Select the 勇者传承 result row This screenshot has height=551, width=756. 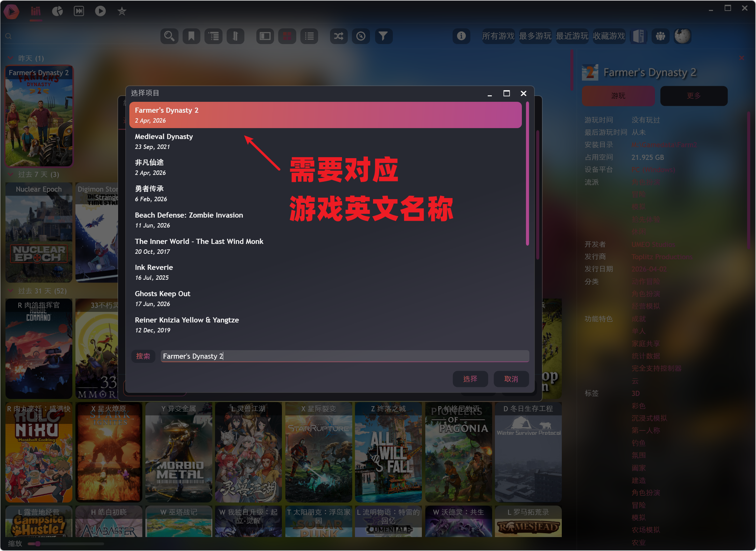pos(325,194)
